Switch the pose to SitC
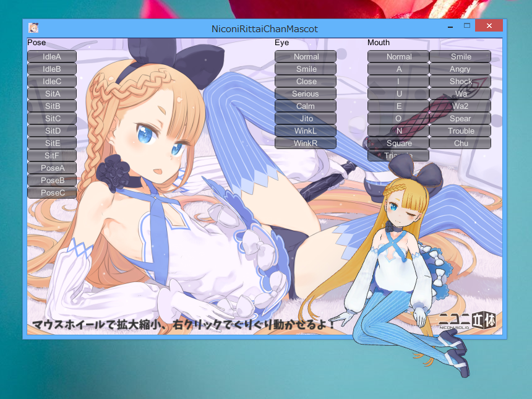Image resolution: width=532 pixels, height=399 pixels. [51, 118]
